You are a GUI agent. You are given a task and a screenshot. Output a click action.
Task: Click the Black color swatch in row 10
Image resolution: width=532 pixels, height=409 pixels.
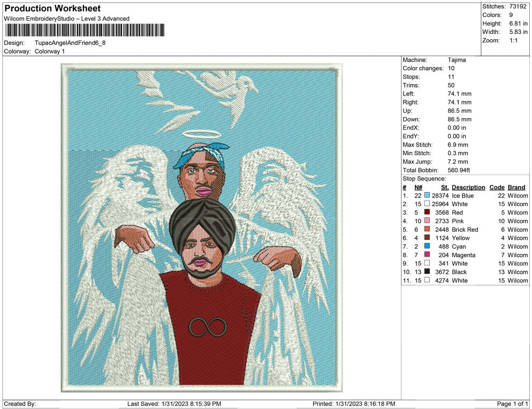(427, 272)
